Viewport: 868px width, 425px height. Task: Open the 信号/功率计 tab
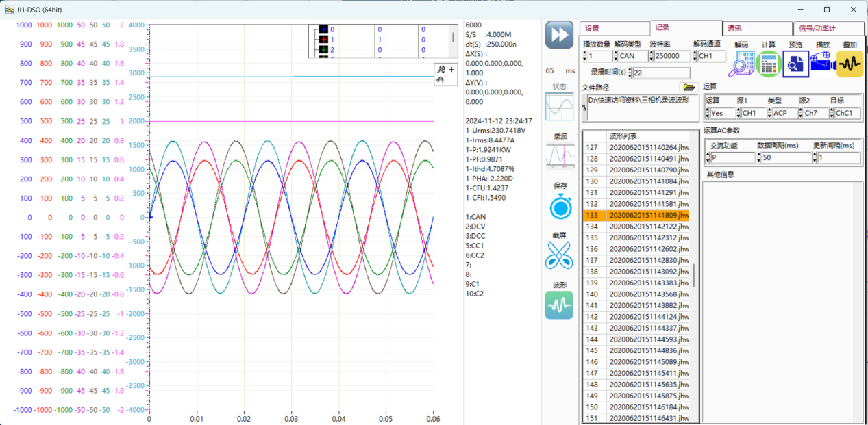[828, 29]
